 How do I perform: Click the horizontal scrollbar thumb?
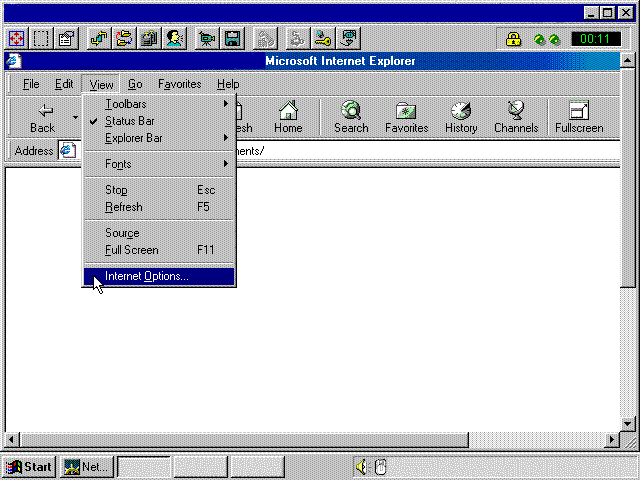244,440
